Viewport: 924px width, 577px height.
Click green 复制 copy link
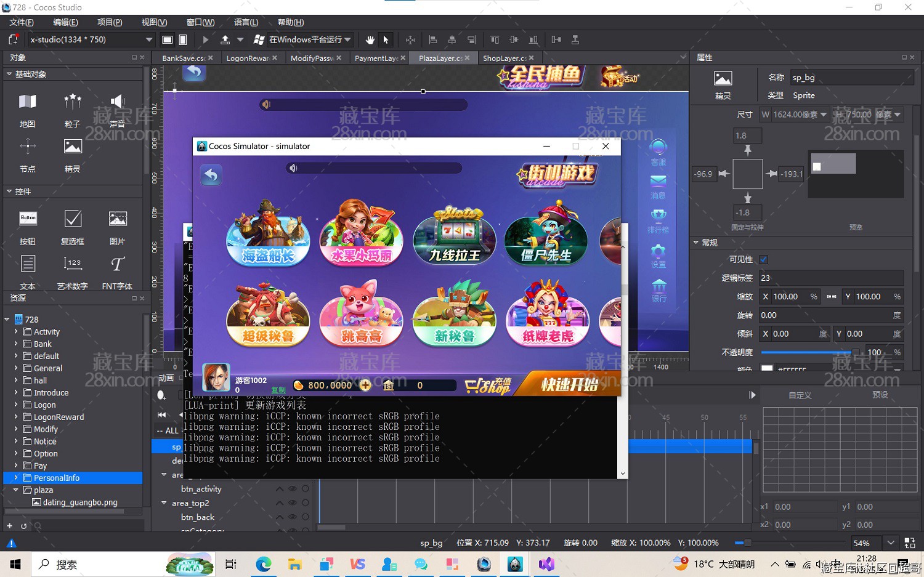(278, 390)
